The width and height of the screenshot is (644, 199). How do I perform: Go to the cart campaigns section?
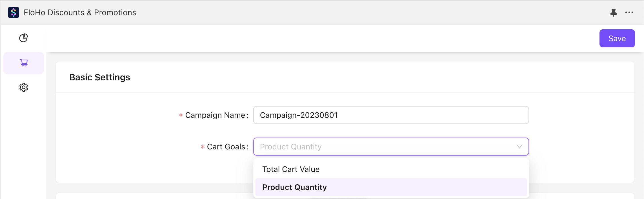24,63
